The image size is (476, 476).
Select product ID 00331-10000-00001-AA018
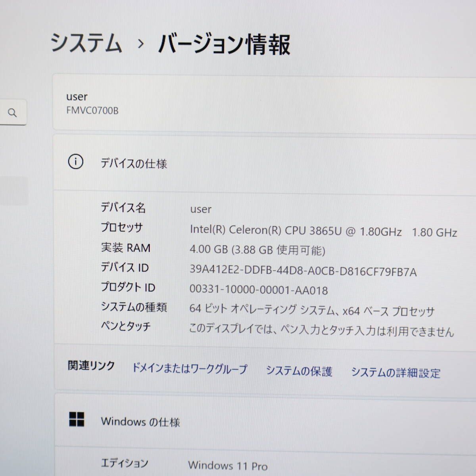[x=259, y=290]
